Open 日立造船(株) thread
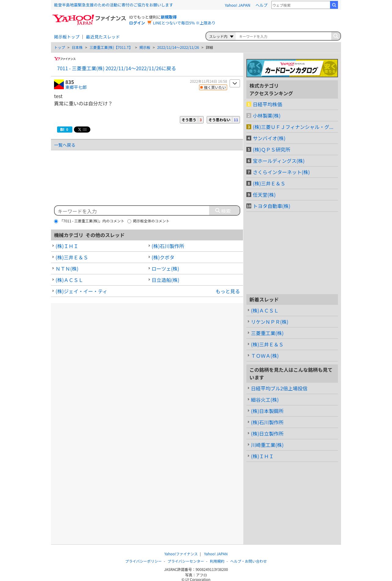 tap(165, 280)
